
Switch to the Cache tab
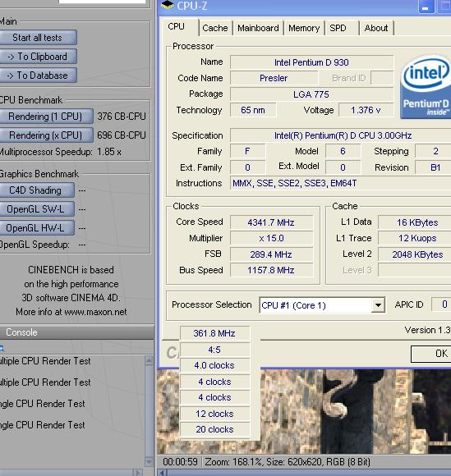pos(215,28)
